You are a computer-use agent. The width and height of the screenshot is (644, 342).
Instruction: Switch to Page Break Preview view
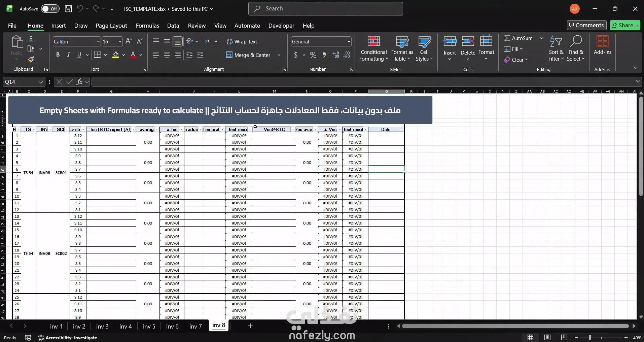coord(564,338)
